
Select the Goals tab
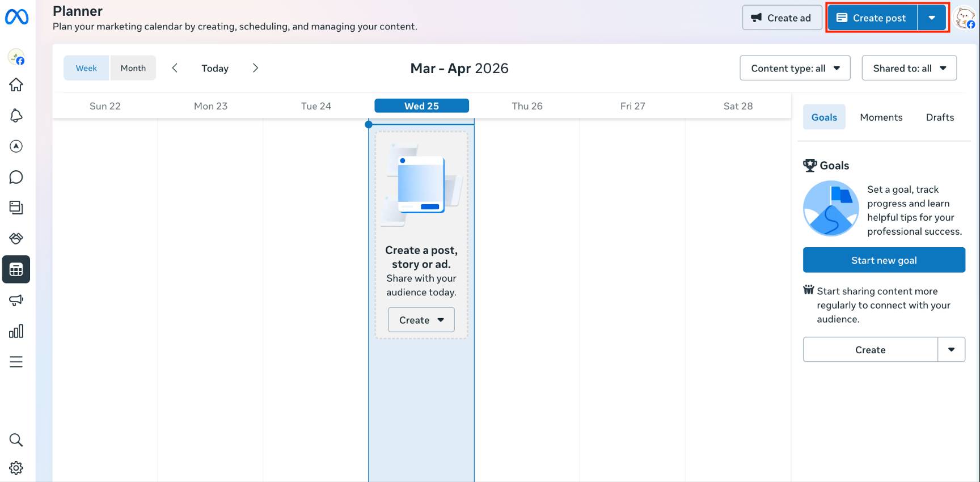click(x=824, y=117)
